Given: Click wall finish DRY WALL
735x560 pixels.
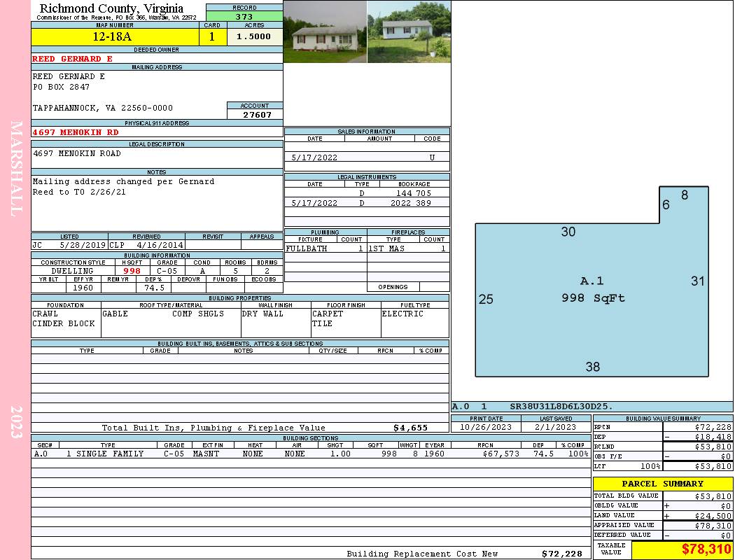Looking at the screenshot, I should tap(262, 314).
